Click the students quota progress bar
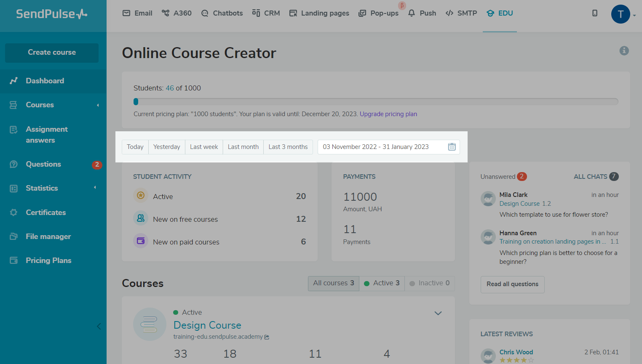Screen dimensions: 642x364 (375, 101)
